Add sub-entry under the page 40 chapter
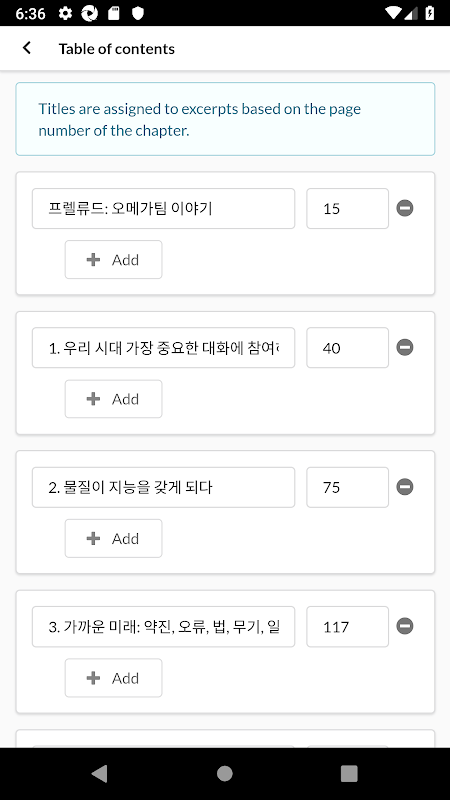 (113, 399)
